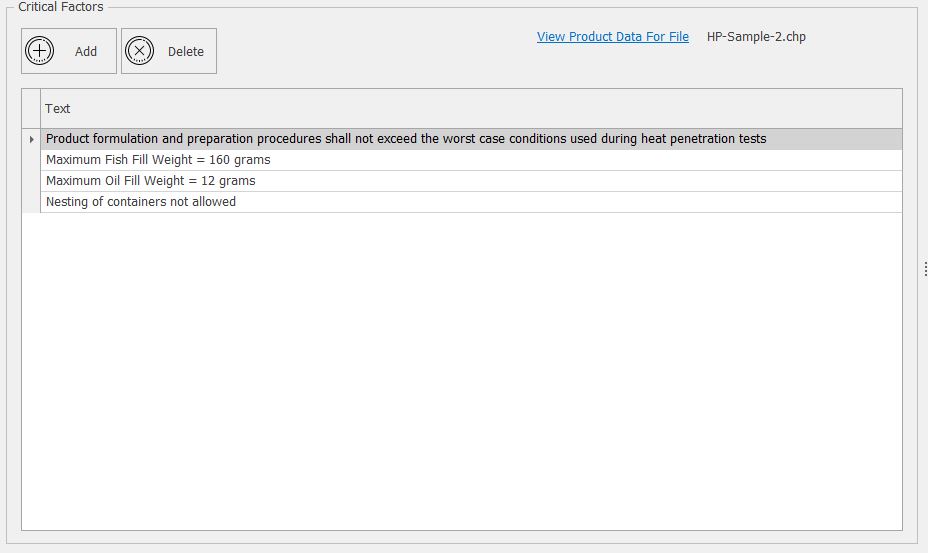Image resolution: width=928 pixels, height=553 pixels.
Task: Click the empty grid area below the rows
Action: (x=462, y=371)
